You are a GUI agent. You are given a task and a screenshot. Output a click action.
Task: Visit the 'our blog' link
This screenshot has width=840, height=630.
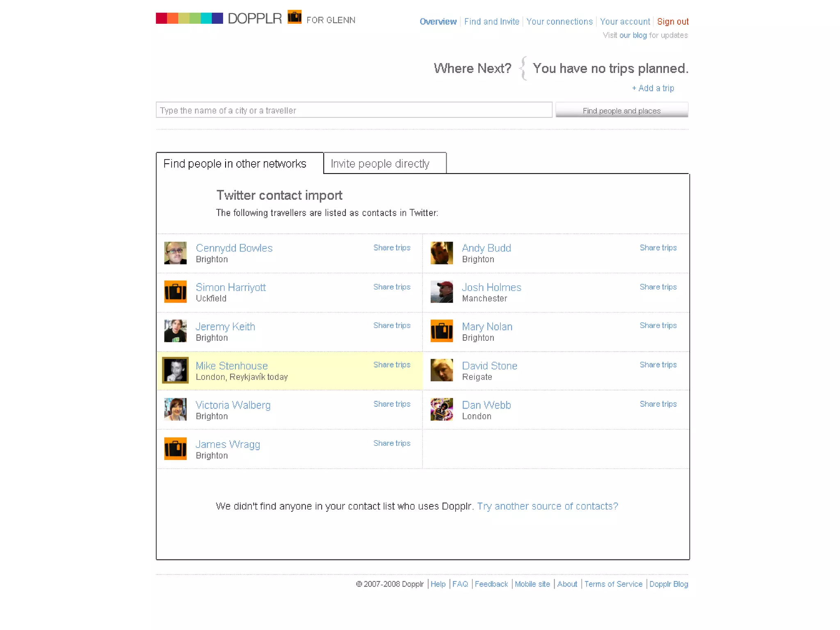coord(633,35)
